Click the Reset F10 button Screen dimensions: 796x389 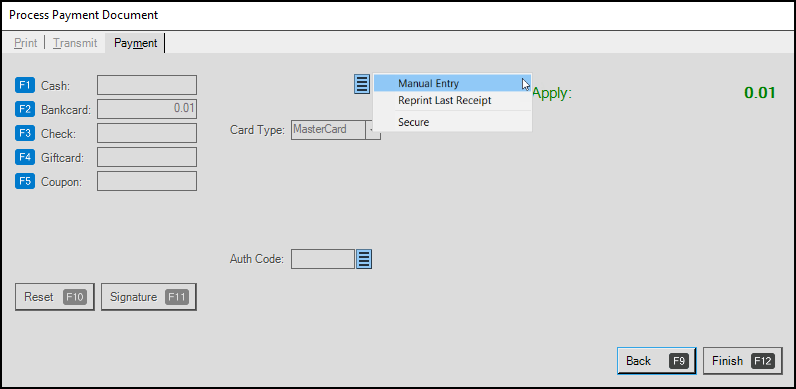(x=55, y=297)
